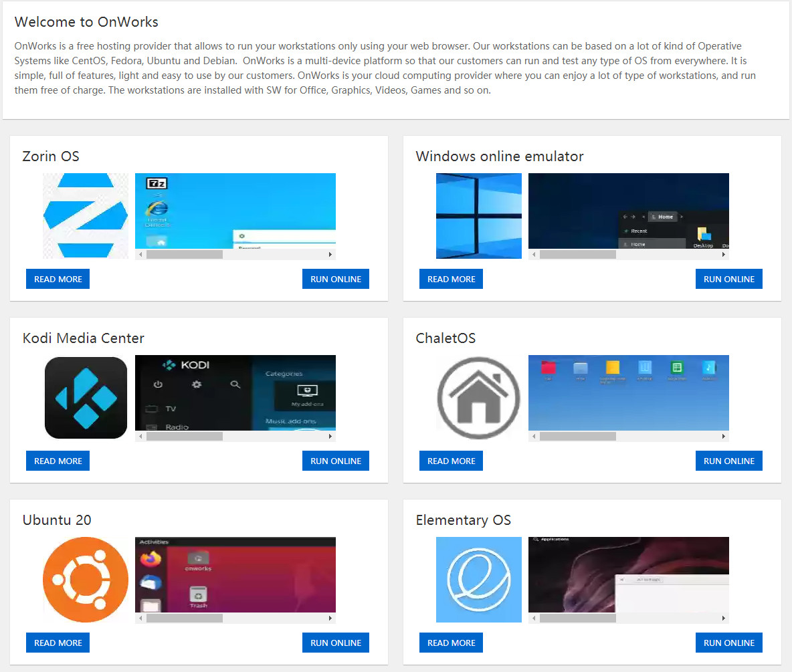Click right scroll arrow under Elementary OS preview
The width and height of the screenshot is (792, 672).
pos(723,618)
